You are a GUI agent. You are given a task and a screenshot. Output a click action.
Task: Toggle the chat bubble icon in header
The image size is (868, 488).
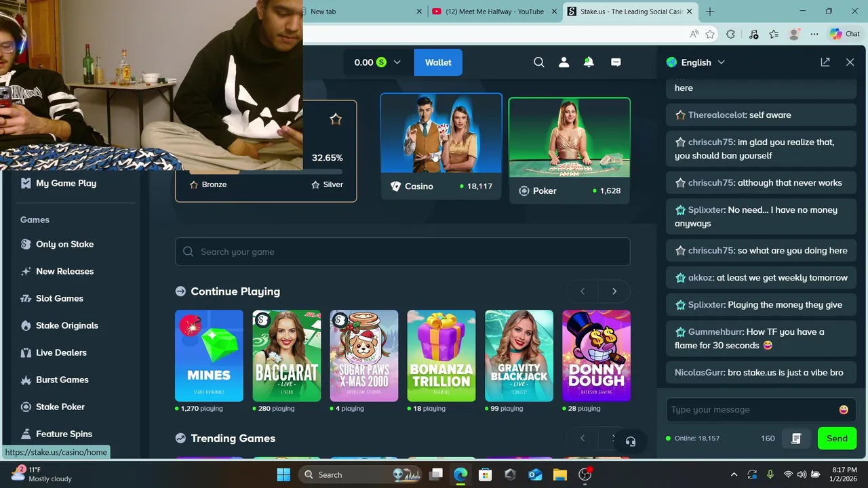[616, 62]
